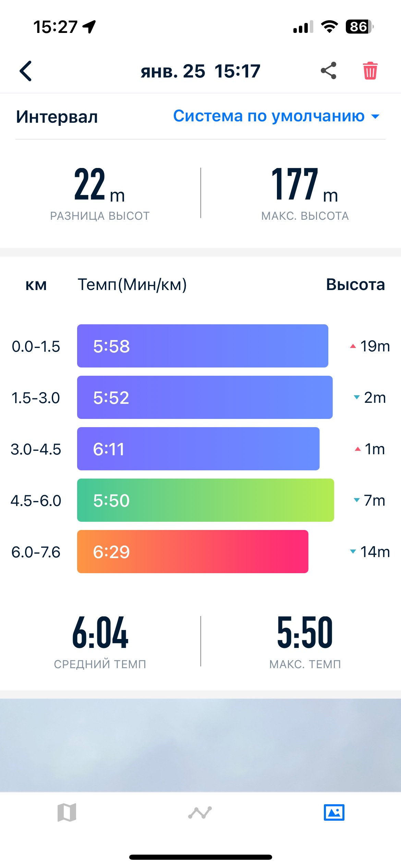This screenshot has width=401, height=868.
Task: Tap the 6:11 pace segment bar
Action: pyautogui.click(x=198, y=449)
